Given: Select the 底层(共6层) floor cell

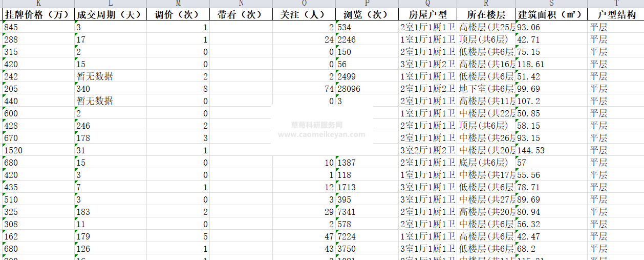Looking at the screenshot, I should coord(486,163).
